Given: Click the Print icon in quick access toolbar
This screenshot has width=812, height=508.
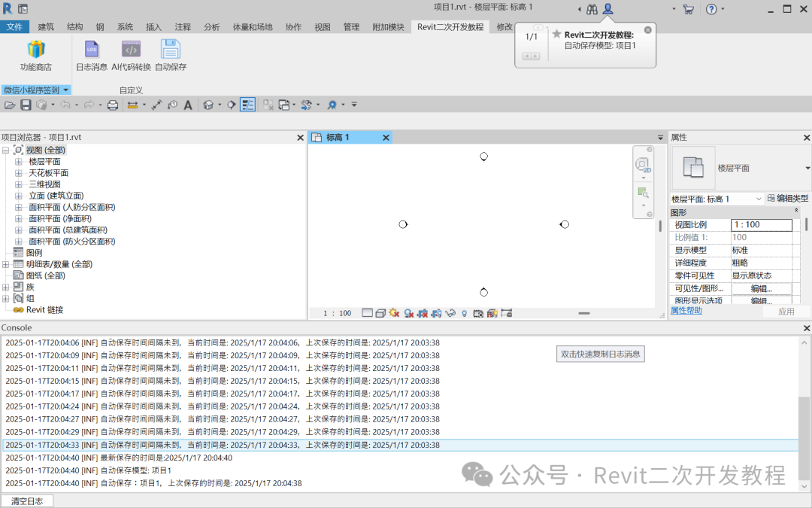Looking at the screenshot, I should 112,105.
